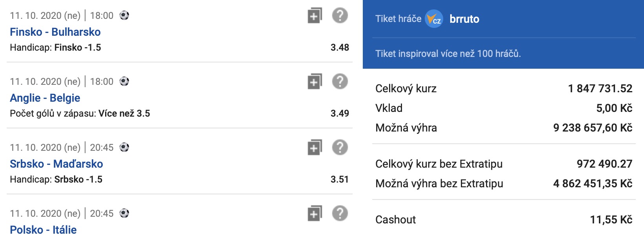The height and width of the screenshot is (234, 644).
Task: Open the Polsko - Itálie match link
Action: click(x=43, y=229)
